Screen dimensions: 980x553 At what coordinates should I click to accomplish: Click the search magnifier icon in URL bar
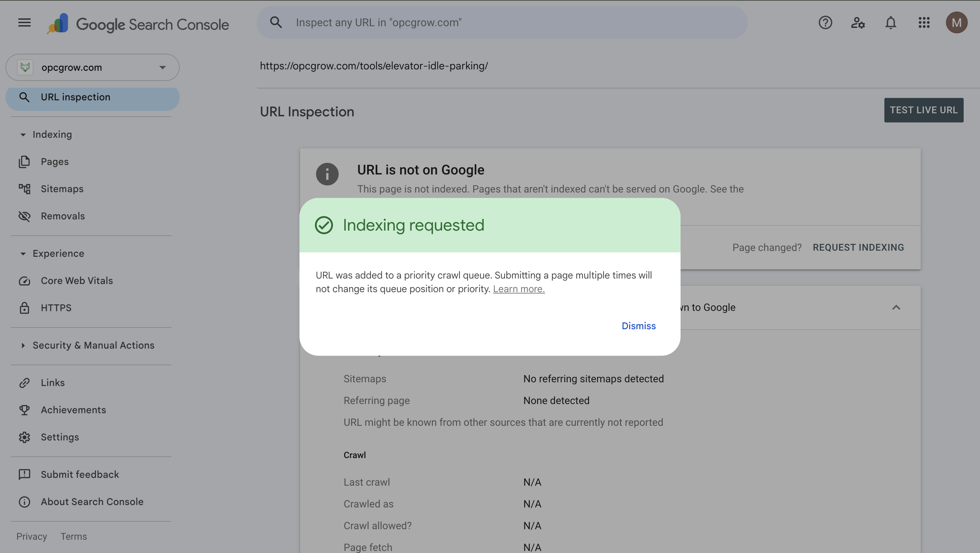pyautogui.click(x=276, y=22)
